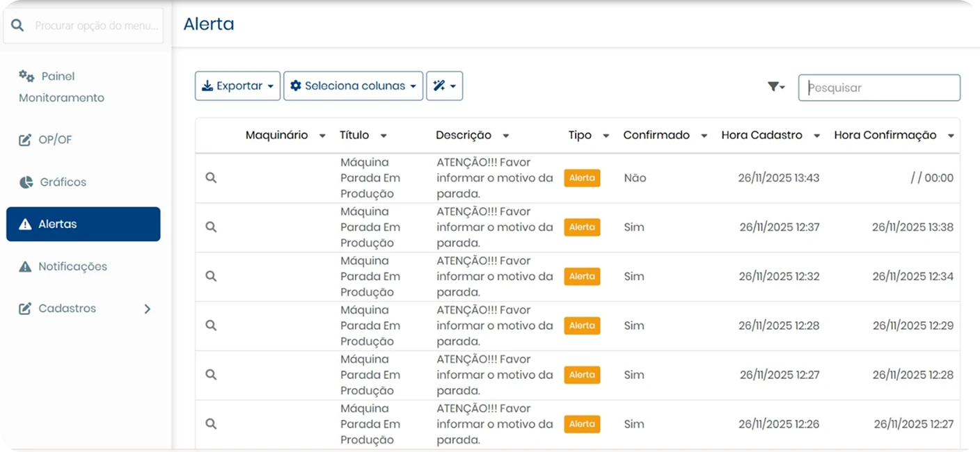Viewport: 980px width, 452px height.
Task: Open the Exportar dropdown
Action: (x=237, y=86)
